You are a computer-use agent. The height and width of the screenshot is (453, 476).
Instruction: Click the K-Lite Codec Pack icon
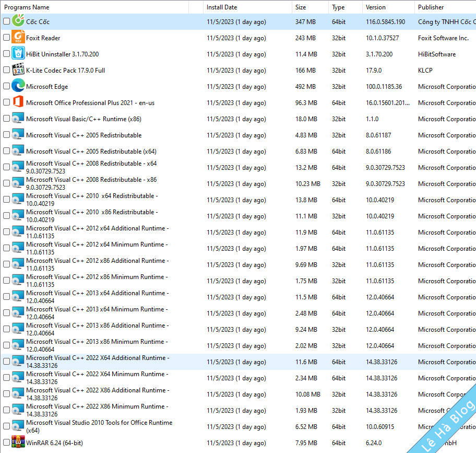pyautogui.click(x=18, y=70)
